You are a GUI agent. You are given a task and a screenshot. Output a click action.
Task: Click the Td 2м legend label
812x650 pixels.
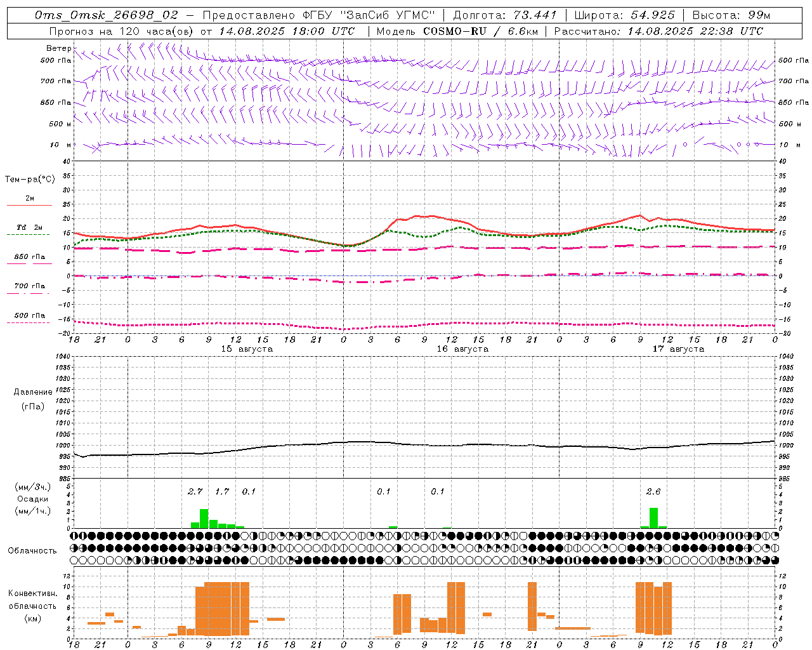pyautogui.click(x=30, y=227)
